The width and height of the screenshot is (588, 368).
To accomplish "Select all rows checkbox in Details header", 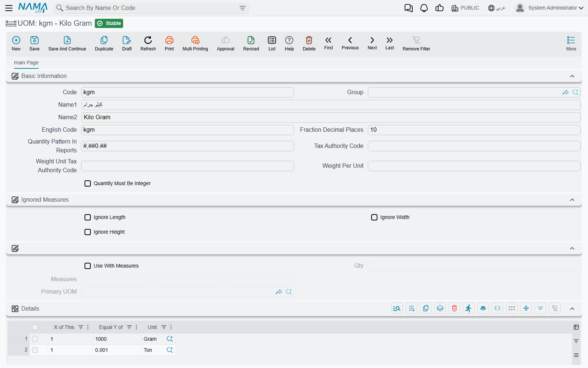I will pyautogui.click(x=35, y=327).
